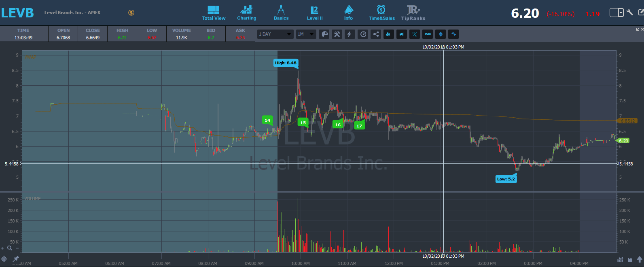Expand the 1M interval dropdown
644x267 pixels.
click(306, 34)
